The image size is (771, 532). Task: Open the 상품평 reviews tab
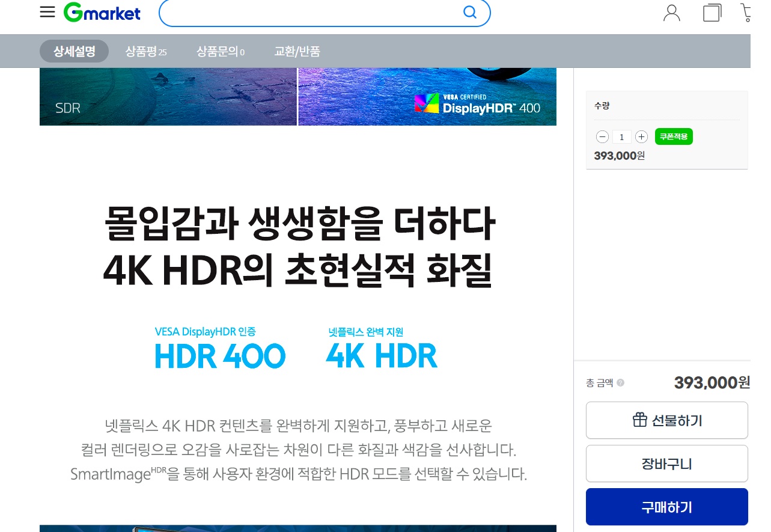(145, 52)
